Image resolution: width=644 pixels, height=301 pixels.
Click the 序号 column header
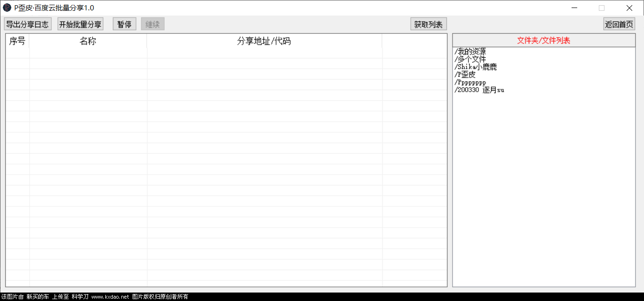pos(17,41)
